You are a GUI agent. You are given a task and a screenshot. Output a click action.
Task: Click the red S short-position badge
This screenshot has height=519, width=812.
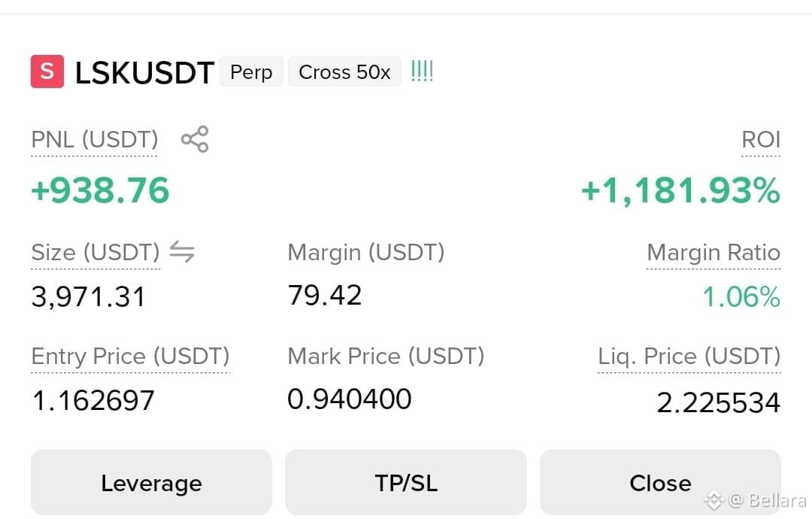(x=47, y=71)
